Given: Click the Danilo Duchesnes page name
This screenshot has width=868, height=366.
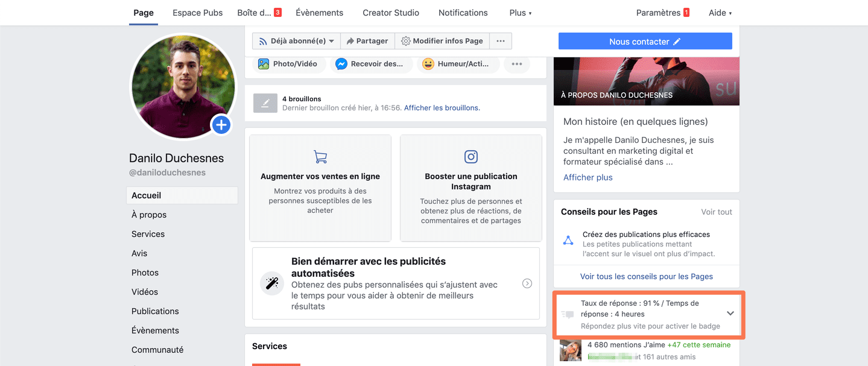Looking at the screenshot, I should point(176,158).
